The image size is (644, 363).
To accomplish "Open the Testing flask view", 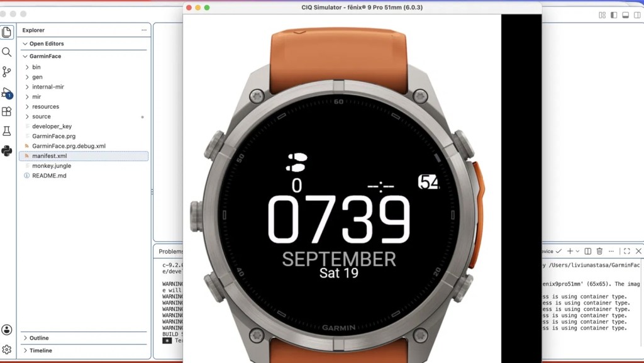I will click(x=6, y=131).
